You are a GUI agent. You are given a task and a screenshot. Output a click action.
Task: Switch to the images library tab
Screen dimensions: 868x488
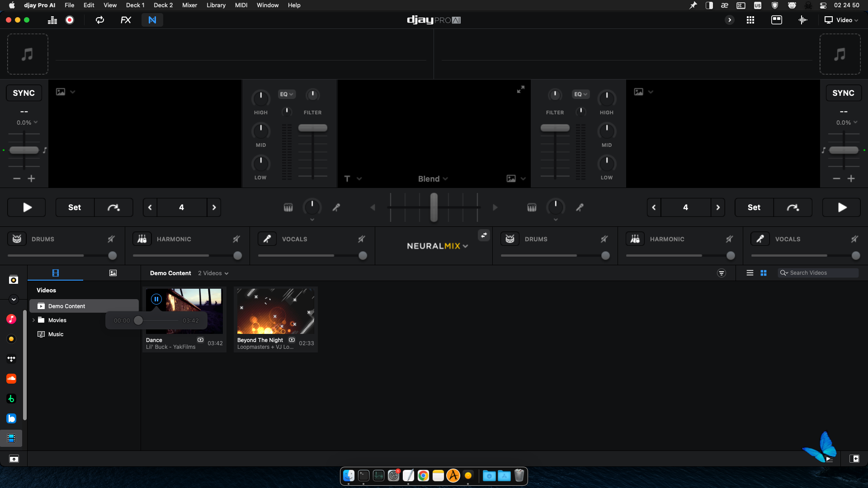point(113,273)
